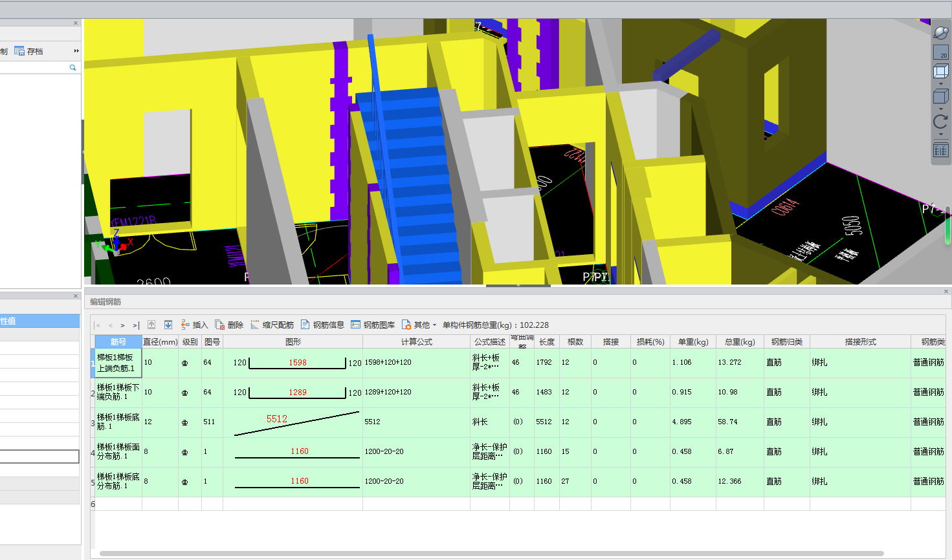This screenshot has width=952, height=560.
Task: Expand the left toolbar overflow arrows
Action: (x=76, y=51)
